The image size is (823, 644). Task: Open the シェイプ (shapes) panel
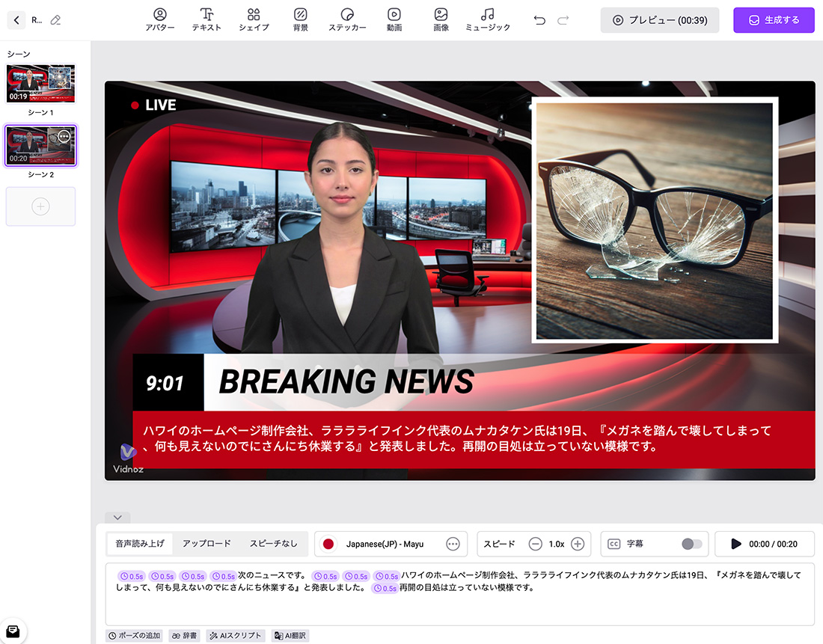click(x=254, y=19)
